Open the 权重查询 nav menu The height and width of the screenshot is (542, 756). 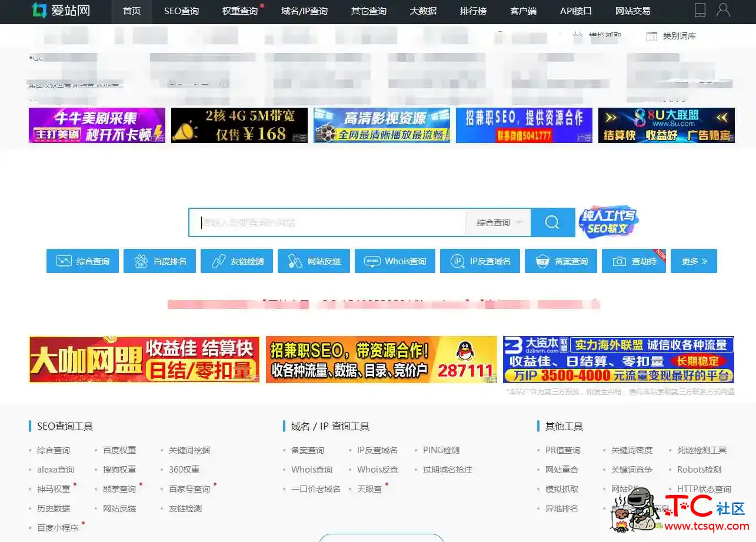click(x=240, y=11)
